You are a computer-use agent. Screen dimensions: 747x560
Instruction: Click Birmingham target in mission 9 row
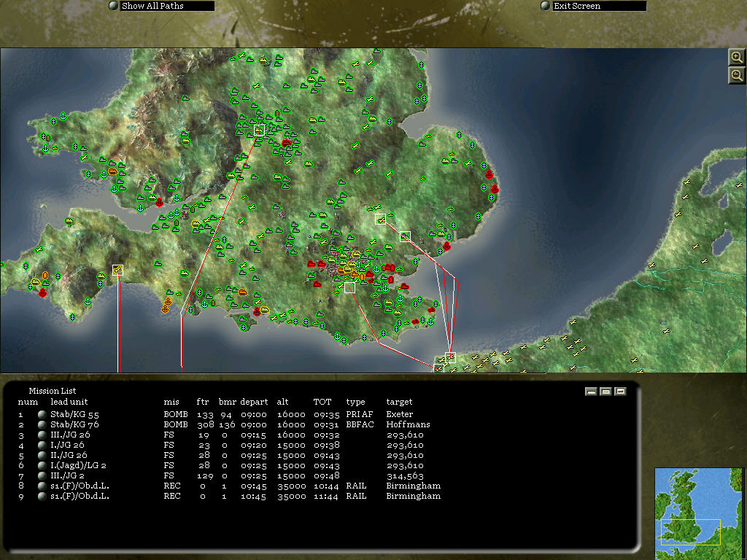[413, 496]
